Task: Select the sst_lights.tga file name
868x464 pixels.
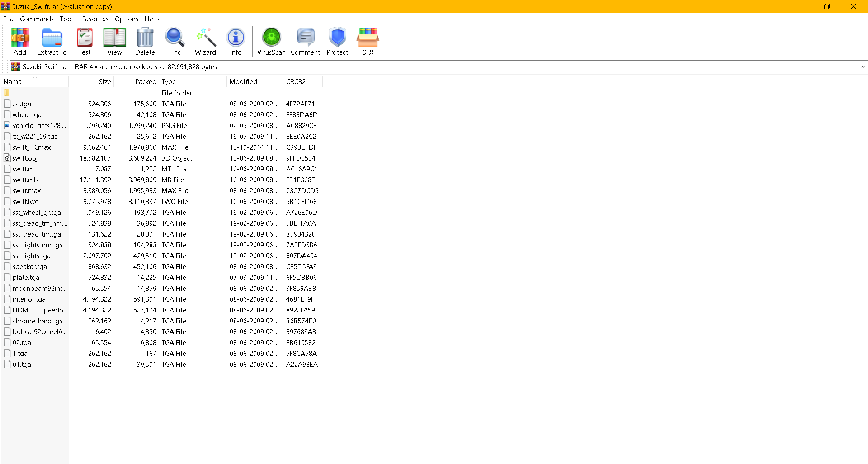Action: (x=32, y=256)
